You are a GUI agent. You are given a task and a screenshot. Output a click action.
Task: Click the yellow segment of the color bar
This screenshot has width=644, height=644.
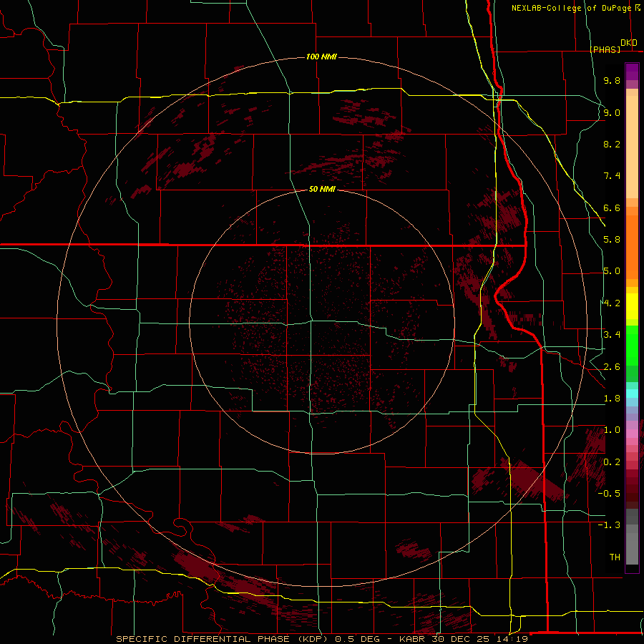tap(632, 306)
